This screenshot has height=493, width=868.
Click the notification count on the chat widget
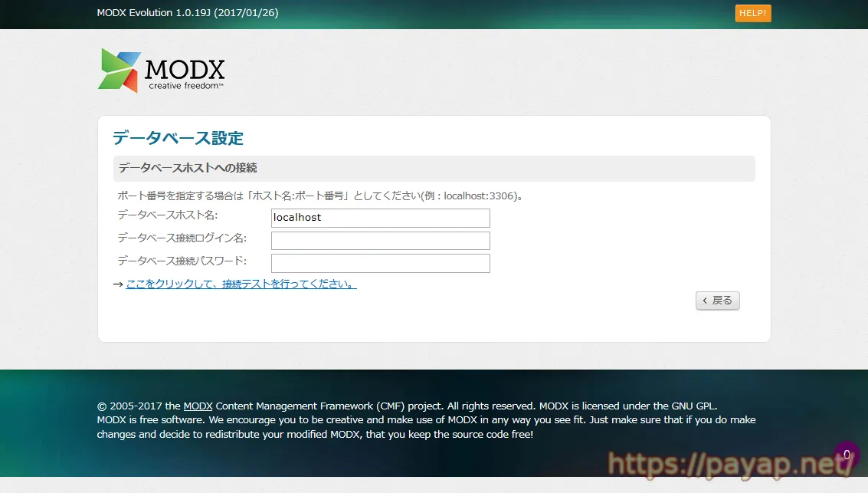(x=846, y=453)
